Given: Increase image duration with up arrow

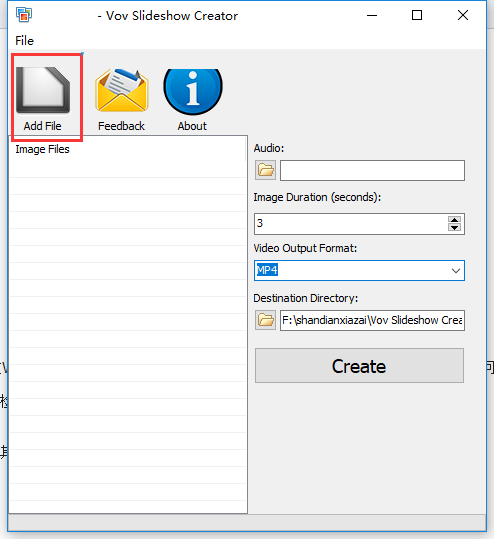Looking at the screenshot, I should click(454, 220).
